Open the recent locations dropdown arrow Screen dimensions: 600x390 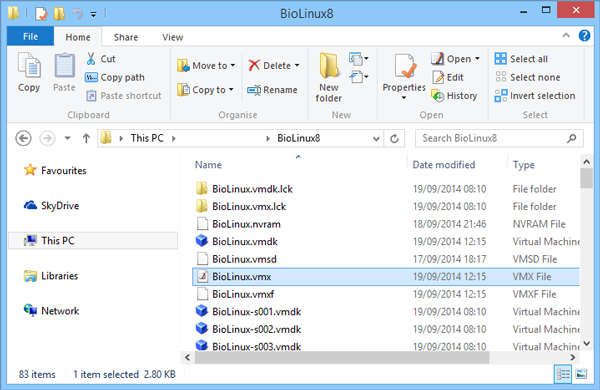(x=67, y=138)
